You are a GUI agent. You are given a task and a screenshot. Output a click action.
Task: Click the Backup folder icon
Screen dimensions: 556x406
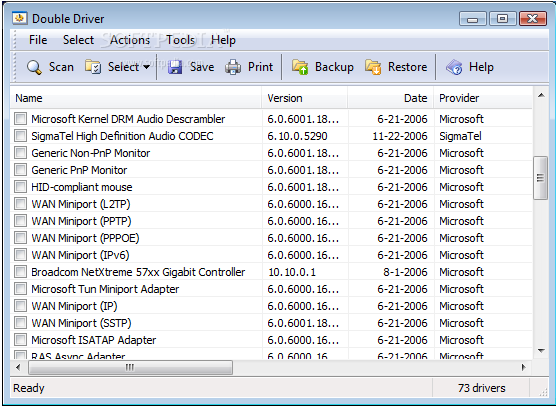[300, 67]
